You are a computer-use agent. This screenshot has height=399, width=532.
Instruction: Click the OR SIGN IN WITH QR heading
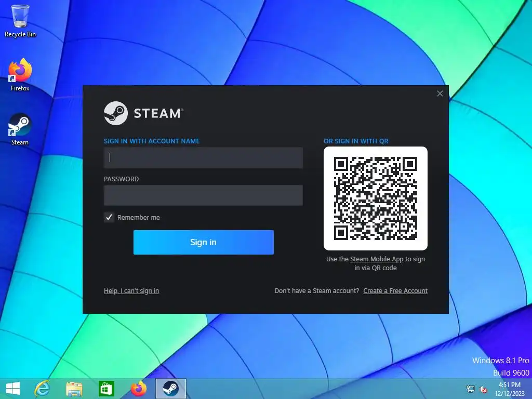pos(356,141)
